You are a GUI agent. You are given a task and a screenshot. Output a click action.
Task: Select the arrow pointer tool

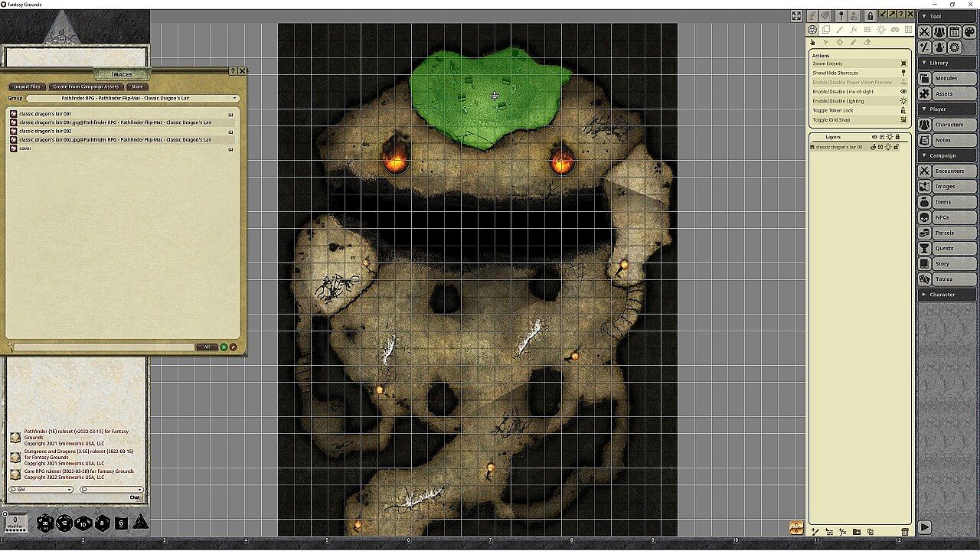(826, 42)
